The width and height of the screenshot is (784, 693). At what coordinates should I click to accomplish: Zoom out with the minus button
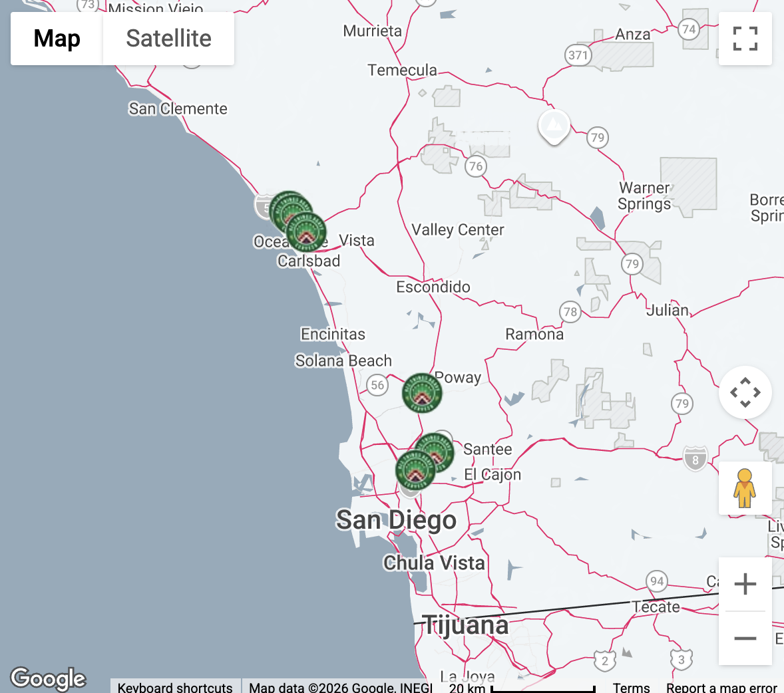click(x=745, y=638)
